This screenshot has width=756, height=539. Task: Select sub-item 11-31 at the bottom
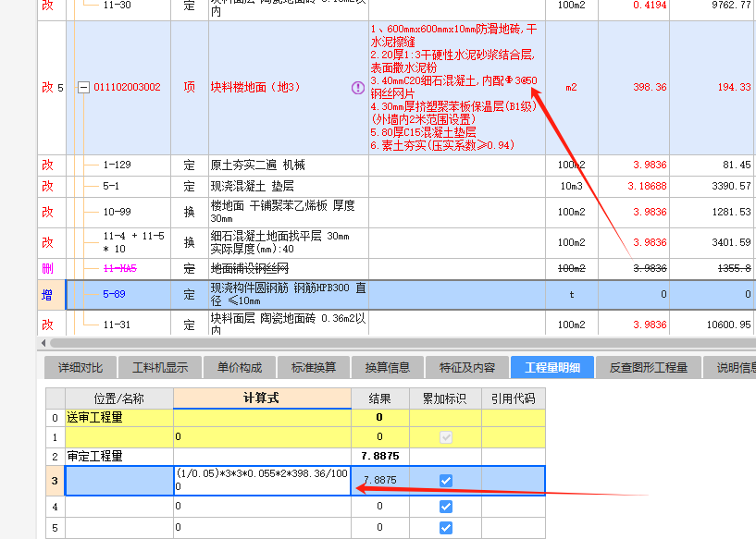[x=118, y=325]
